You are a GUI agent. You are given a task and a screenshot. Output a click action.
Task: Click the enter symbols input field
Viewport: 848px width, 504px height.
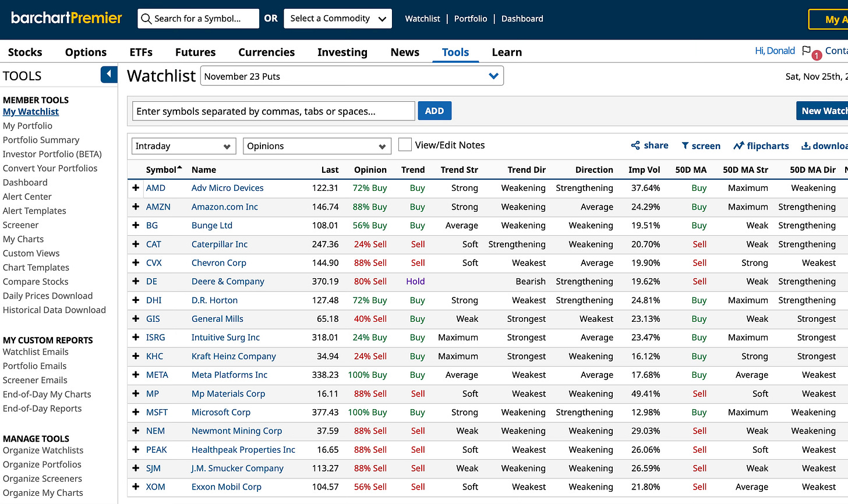274,111
